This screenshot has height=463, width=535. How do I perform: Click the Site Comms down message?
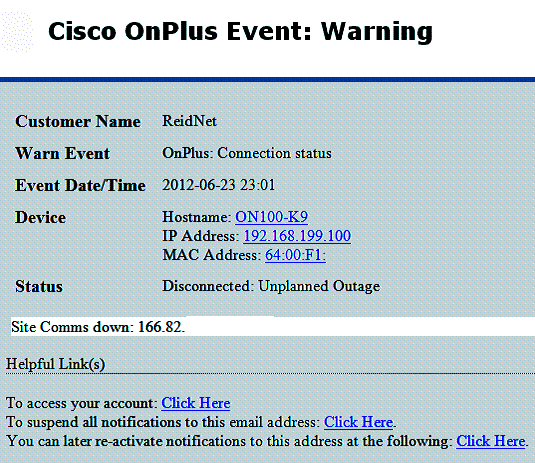pyautogui.click(x=98, y=327)
